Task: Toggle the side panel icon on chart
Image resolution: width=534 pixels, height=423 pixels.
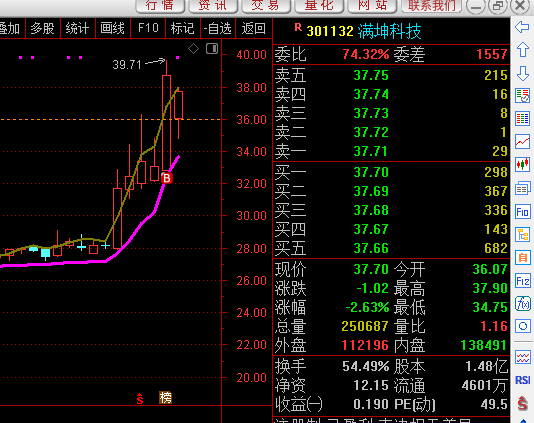Action: 212,49
